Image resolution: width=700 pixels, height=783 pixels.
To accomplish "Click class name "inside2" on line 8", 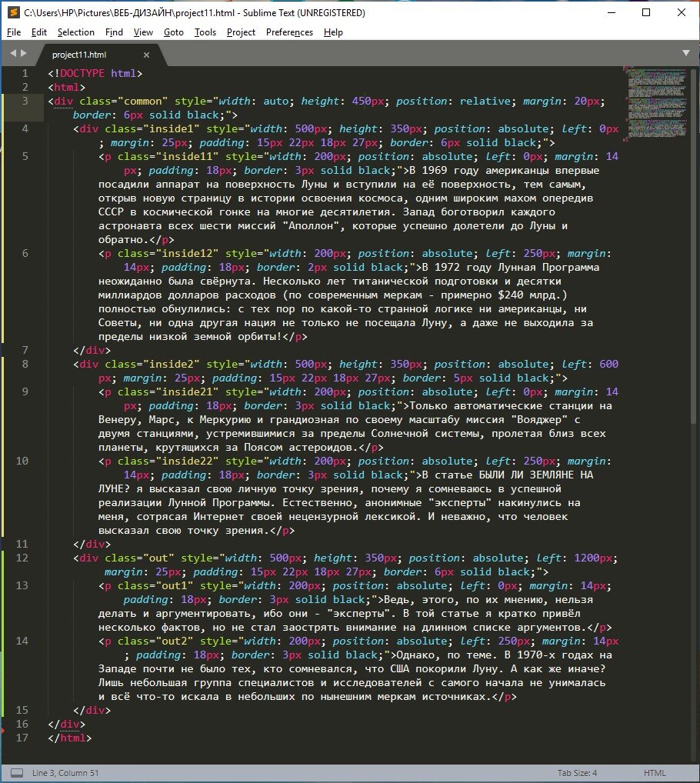I will click(x=172, y=364).
